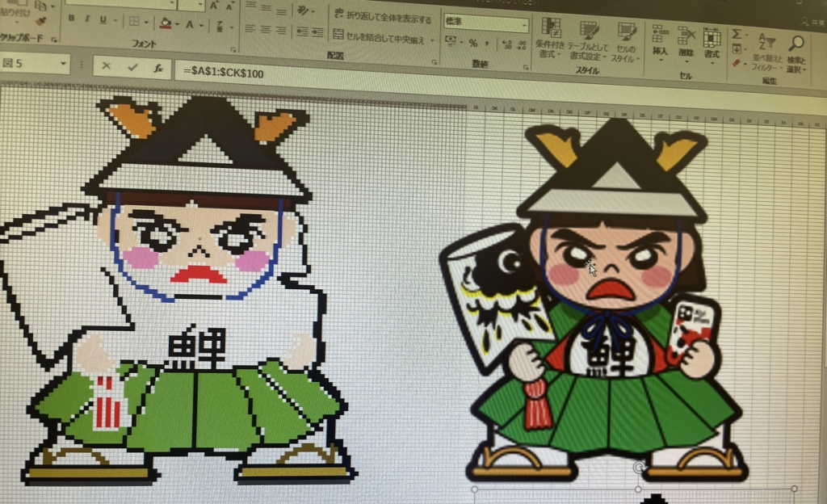The width and height of the screenshot is (827, 504).
Task: Click the fx insert function icon
Action: pyautogui.click(x=157, y=68)
